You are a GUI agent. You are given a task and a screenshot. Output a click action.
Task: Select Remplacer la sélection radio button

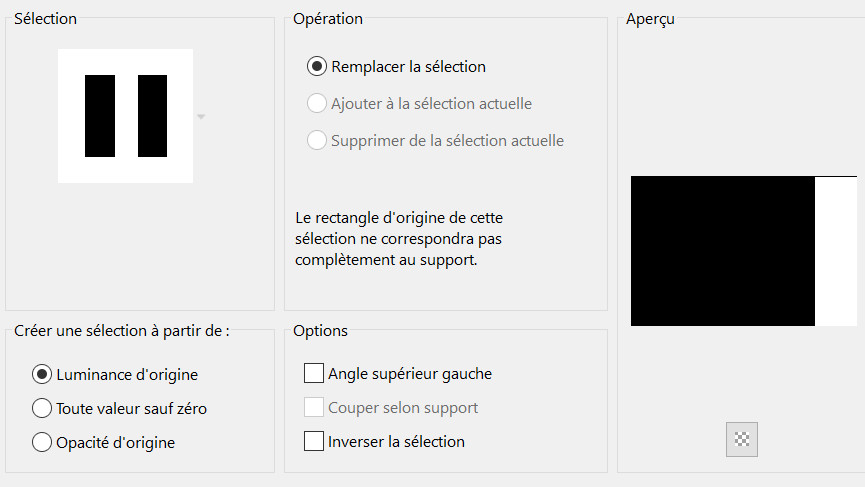coord(317,67)
